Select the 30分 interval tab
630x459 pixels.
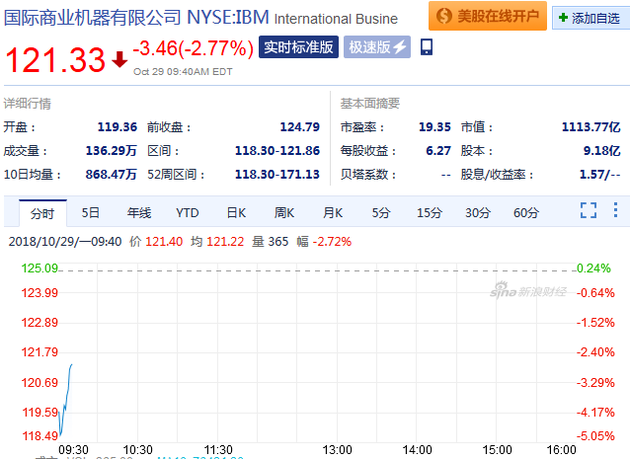tap(478, 212)
